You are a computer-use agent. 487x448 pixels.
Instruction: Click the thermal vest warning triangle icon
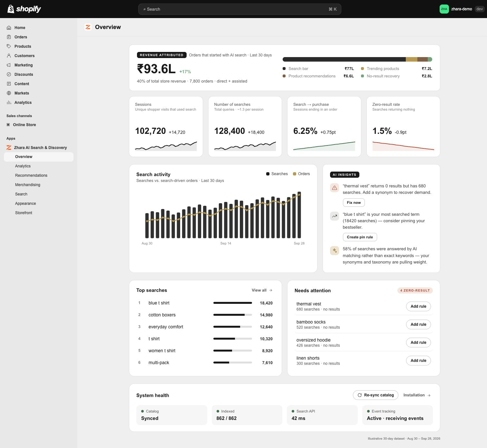(335, 188)
